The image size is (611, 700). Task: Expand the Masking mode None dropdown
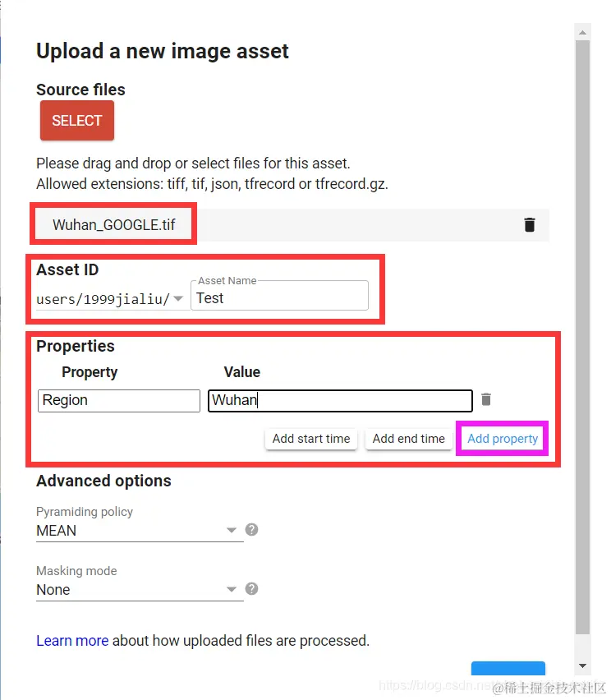tap(140, 590)
